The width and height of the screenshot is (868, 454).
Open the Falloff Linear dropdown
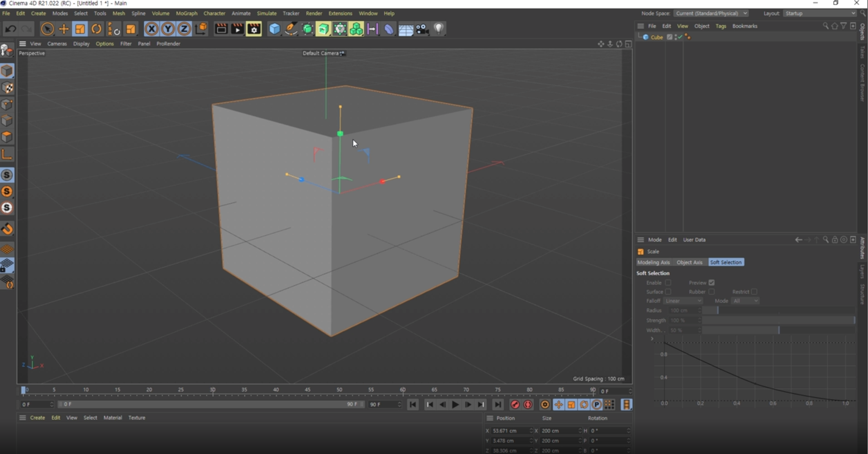pyautogui.click(x=683, y=301)
